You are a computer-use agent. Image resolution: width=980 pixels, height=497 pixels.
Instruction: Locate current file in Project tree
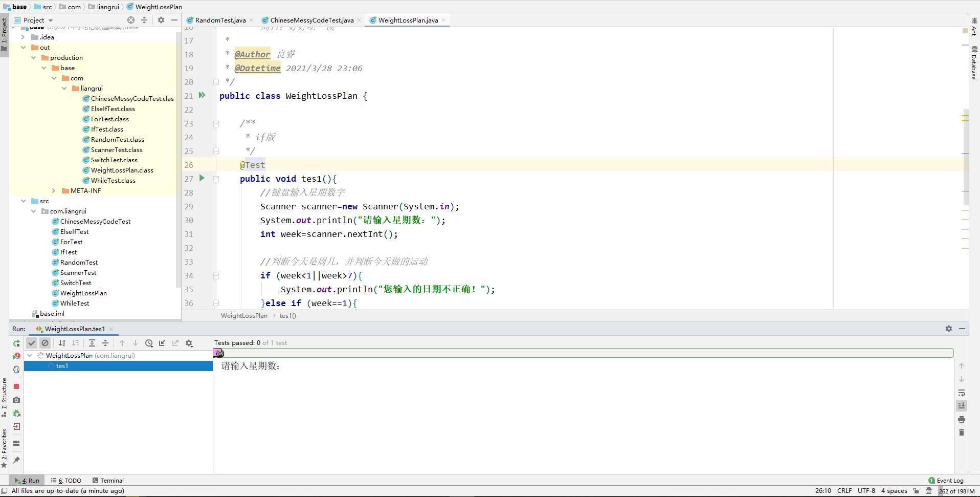[131, 20]
